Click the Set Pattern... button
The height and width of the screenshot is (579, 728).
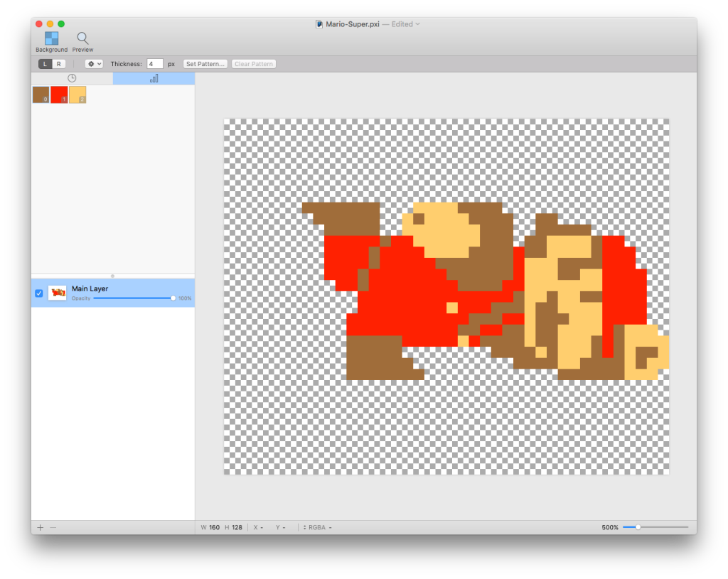(205, 64)
